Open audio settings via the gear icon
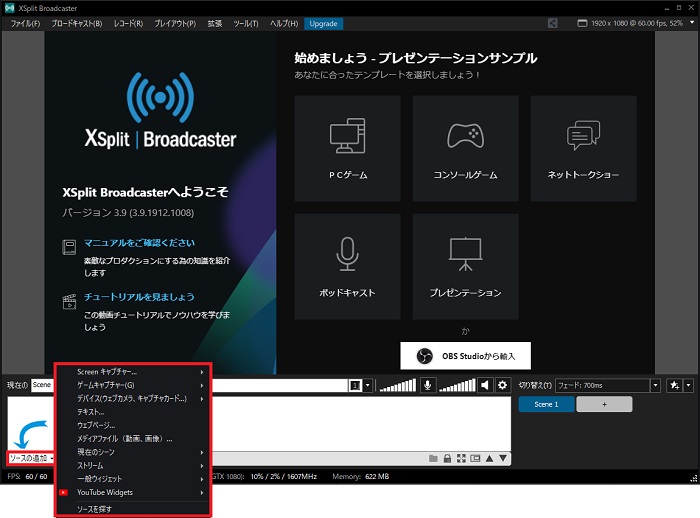This screenshot has width=700, height=518. (502, 385)
